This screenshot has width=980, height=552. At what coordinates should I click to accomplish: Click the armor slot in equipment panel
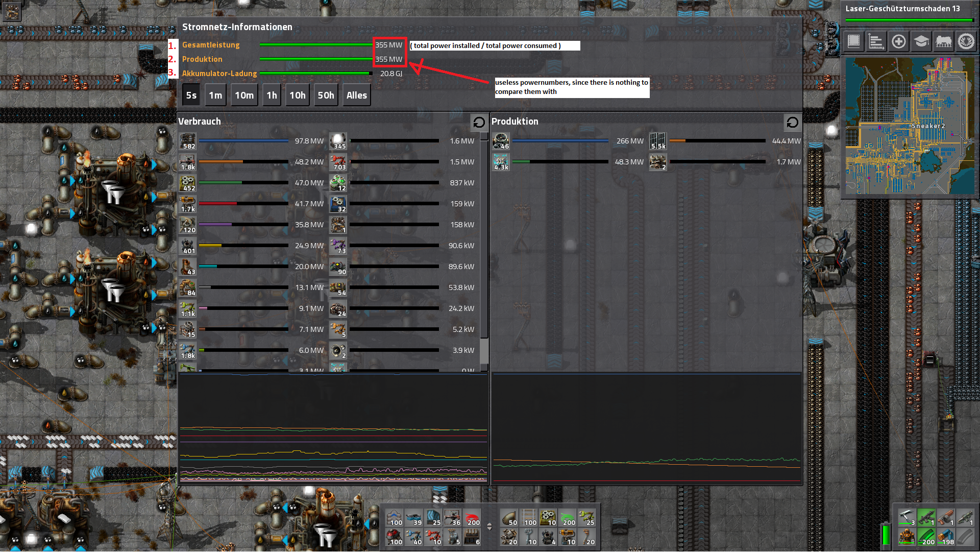pyautogui.click(x=906, y=536)
